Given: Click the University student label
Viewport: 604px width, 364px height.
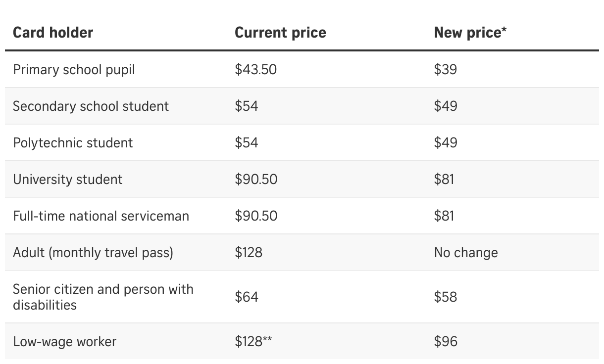Looking at the screenshot, I should tap(67, 179).
